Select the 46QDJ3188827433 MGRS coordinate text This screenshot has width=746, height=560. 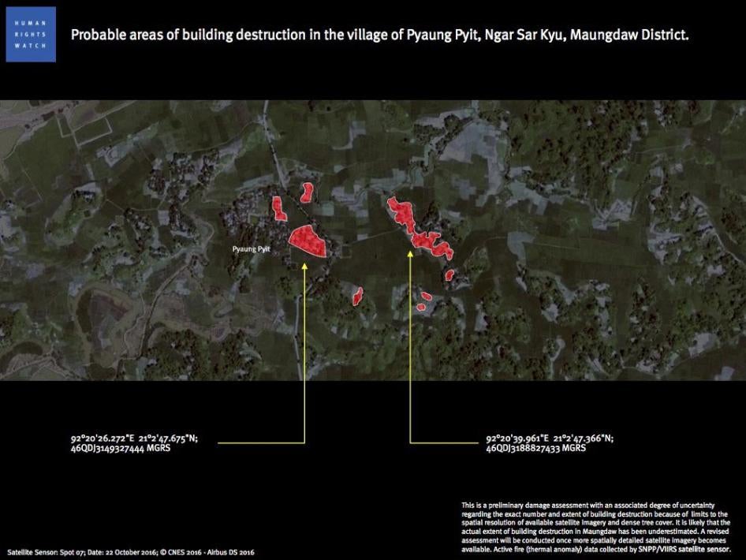tap(535, 449)
